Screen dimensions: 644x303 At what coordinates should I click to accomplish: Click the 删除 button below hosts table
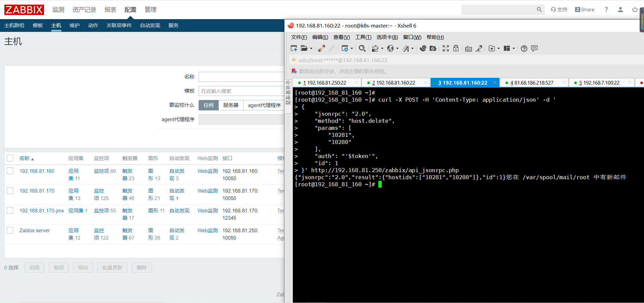pos(142,267)
